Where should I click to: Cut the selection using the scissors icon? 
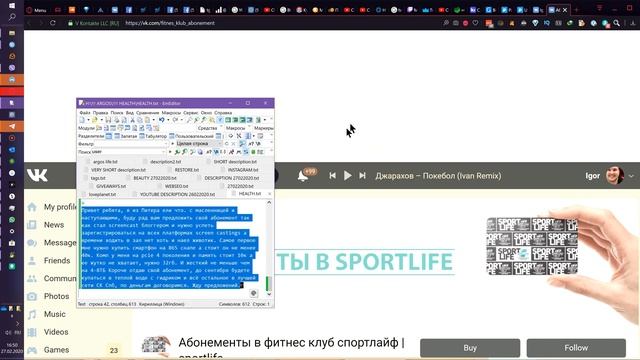[132, 120]
